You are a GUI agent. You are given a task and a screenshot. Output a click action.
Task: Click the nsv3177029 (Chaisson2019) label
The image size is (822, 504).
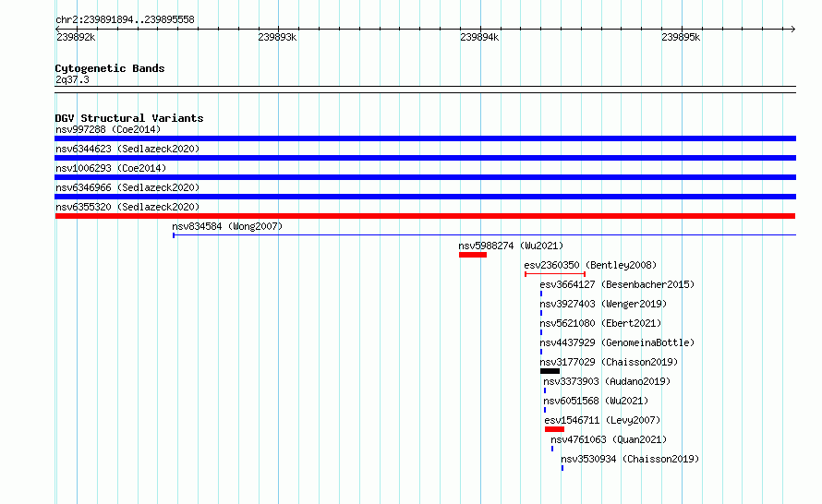click(609, 362)
